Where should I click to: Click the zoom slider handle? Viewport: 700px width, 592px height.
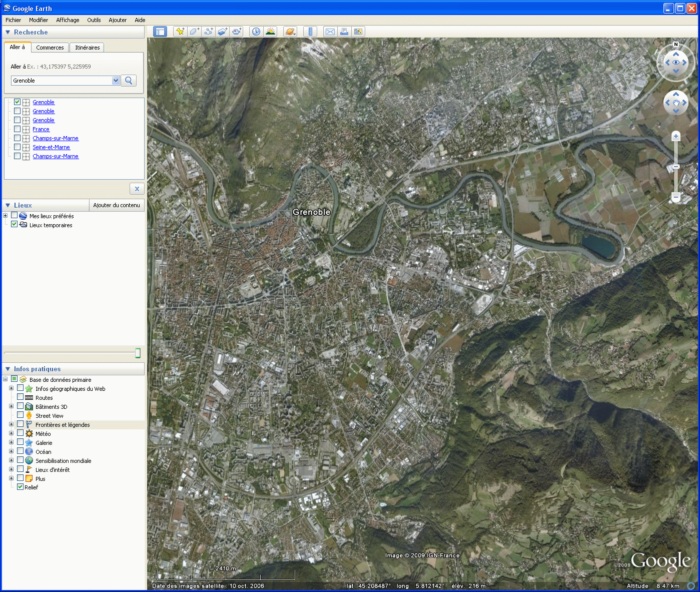coord(676,167)
